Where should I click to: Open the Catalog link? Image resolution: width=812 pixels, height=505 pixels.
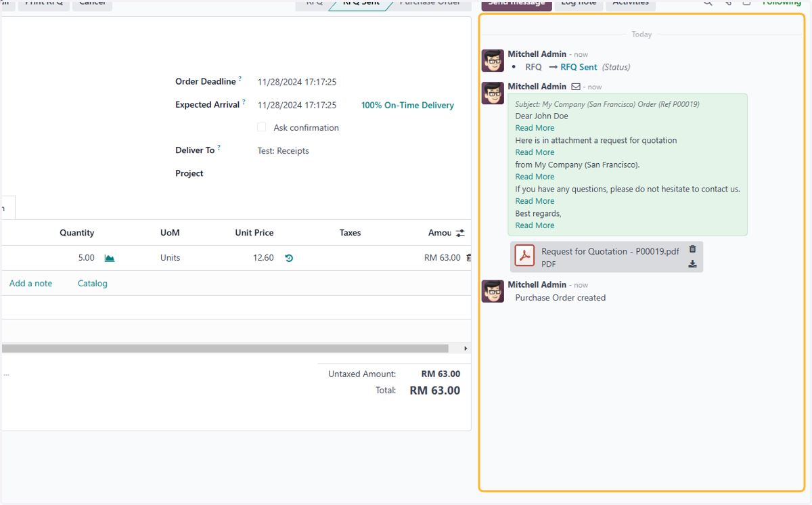[93, 284]
